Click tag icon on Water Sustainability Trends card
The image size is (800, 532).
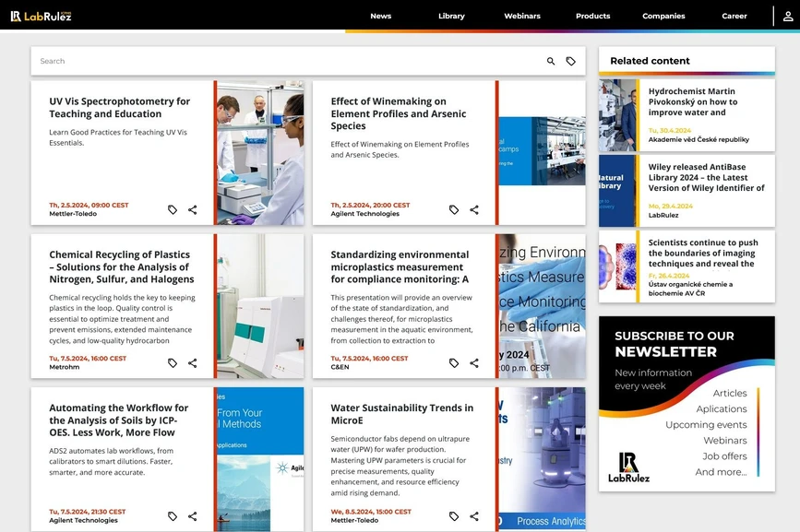tap(454, 516)
